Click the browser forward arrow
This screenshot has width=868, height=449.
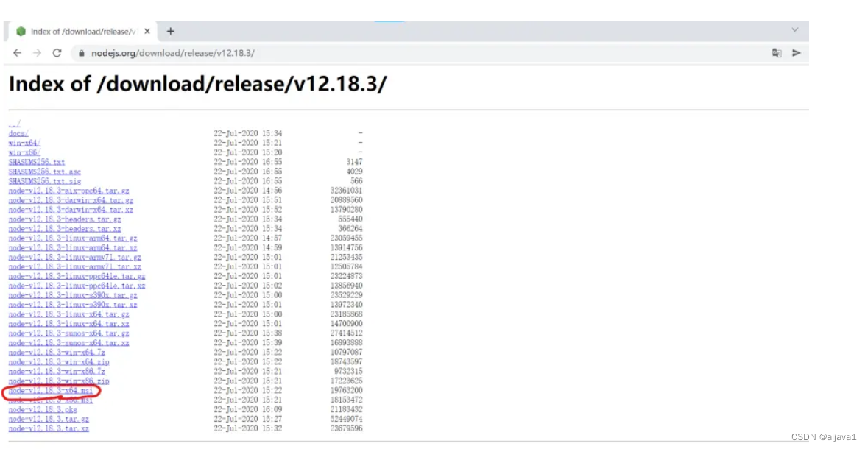click(37, 53)
